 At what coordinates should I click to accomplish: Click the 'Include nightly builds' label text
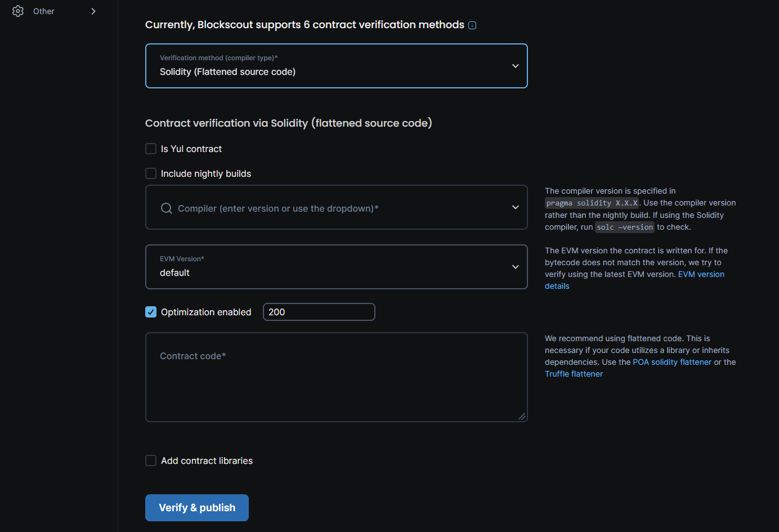pos(206,174)
